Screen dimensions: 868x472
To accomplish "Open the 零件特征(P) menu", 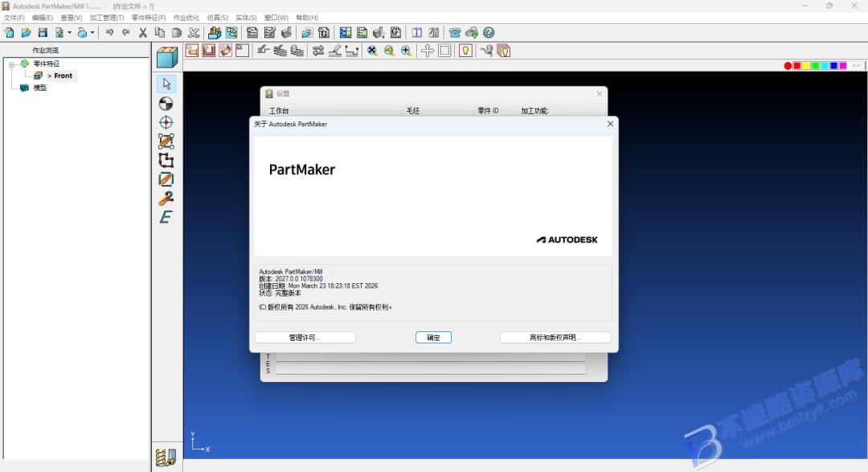I will point(149,18).
